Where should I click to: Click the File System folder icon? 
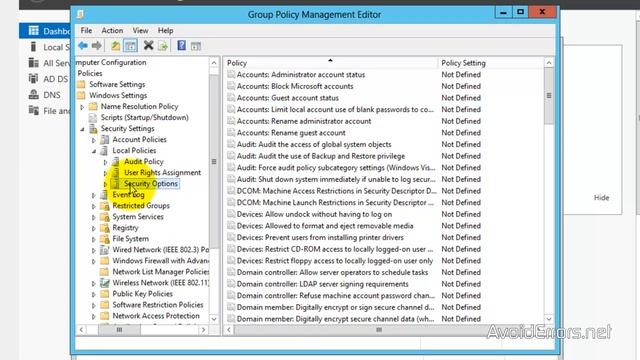click(x=105, y=239)
